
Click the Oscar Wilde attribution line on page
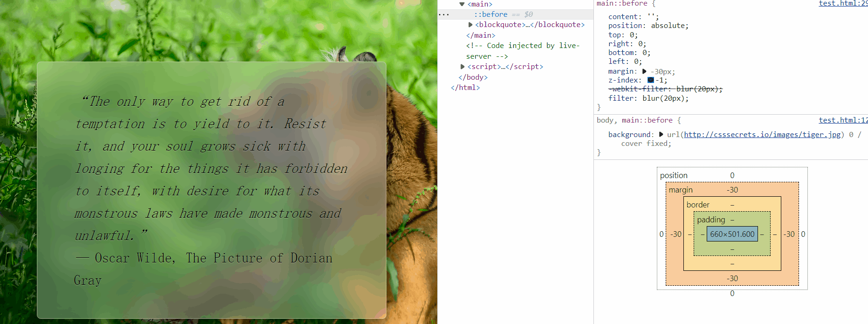click(204, 269)
